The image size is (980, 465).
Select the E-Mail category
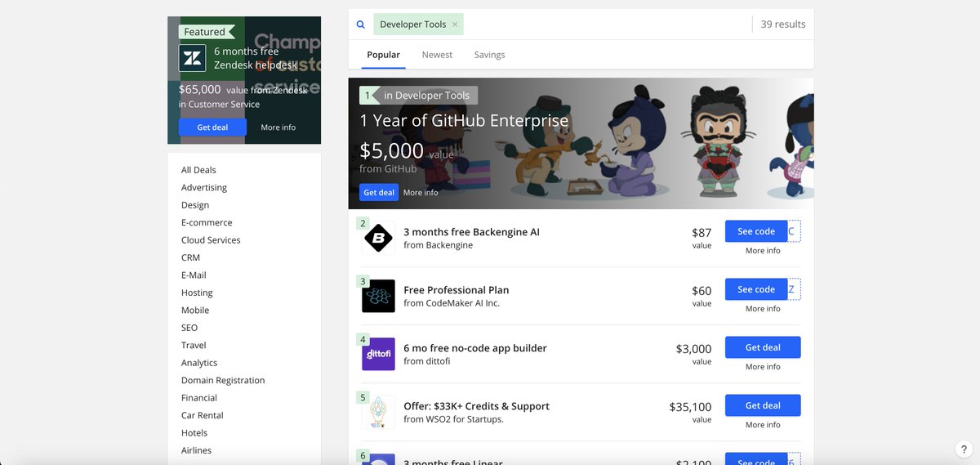[x=194, y=275]
